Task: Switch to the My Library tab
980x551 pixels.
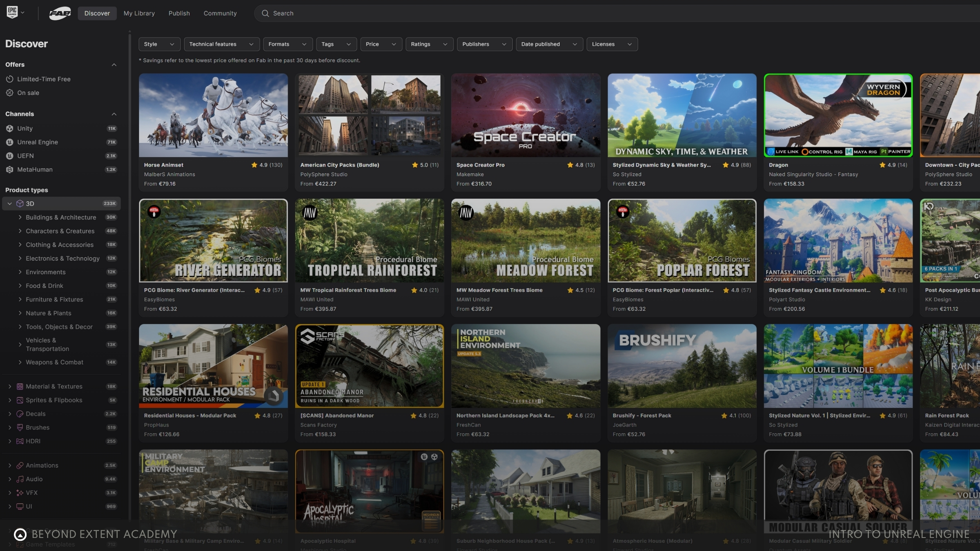Action: (x=139, y=13)
